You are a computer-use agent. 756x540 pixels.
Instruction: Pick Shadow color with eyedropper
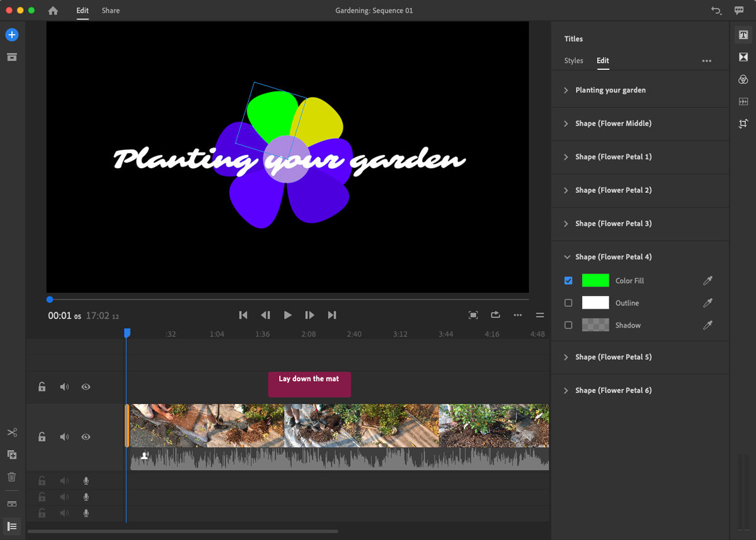click(707, 325)
